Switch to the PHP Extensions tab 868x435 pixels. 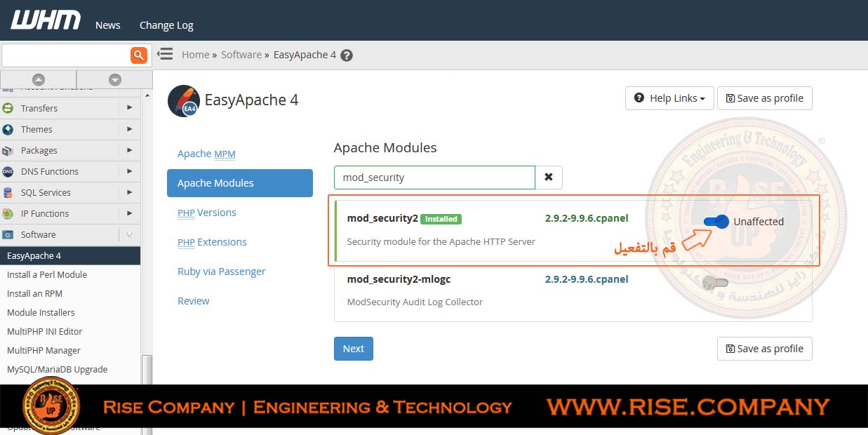212,242
